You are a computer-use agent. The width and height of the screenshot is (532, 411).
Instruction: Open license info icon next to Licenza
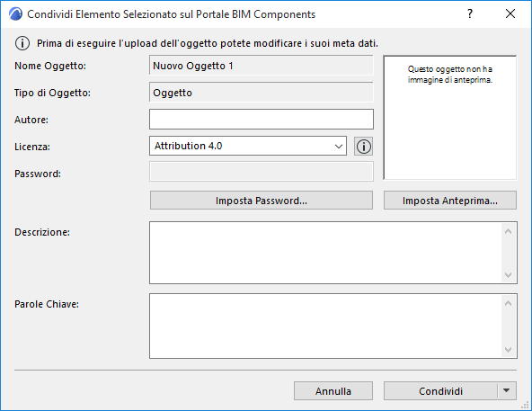[363, 147]
